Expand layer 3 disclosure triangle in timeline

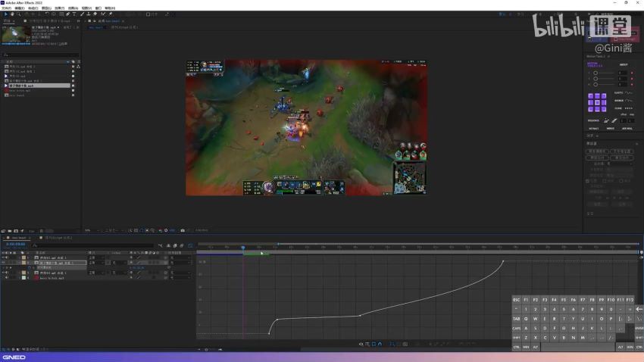19,273
